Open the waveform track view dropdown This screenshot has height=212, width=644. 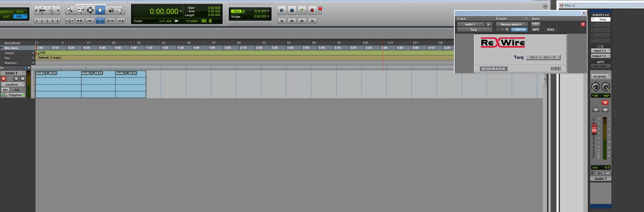(13, 84)
